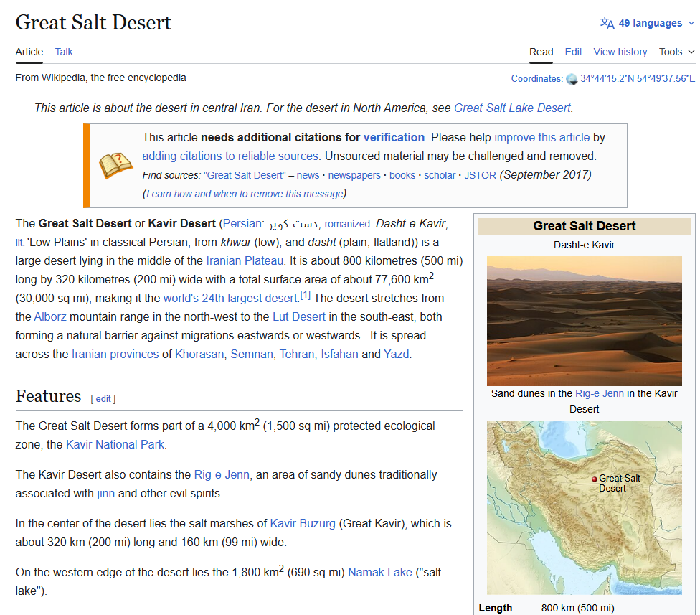The width and height of the screenshot is (700, 615).
Task: Click the Features section heading
Action: click(x=48, y=396)
